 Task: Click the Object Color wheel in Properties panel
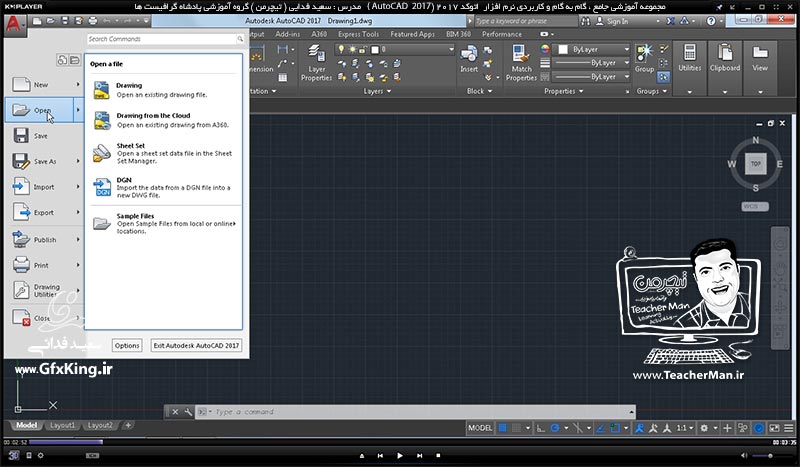pyautogui.click(x=545, y=49)
